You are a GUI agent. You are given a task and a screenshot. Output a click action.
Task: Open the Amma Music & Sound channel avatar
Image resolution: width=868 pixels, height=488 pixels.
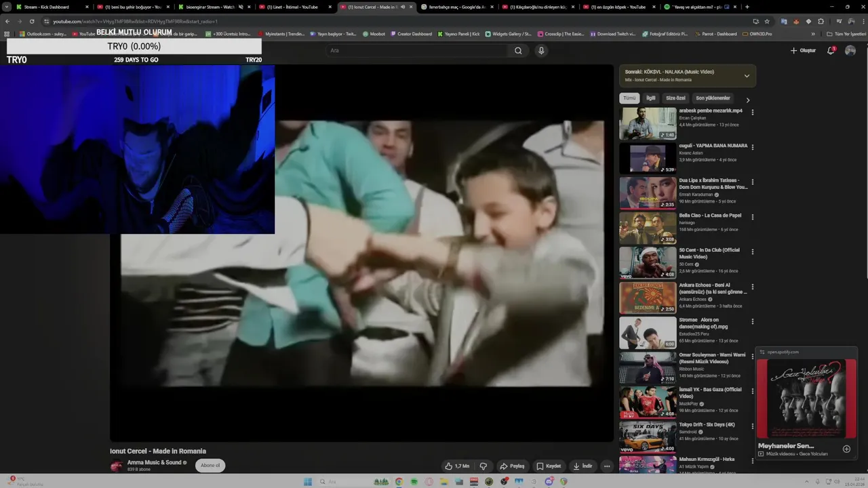point(117,466)
